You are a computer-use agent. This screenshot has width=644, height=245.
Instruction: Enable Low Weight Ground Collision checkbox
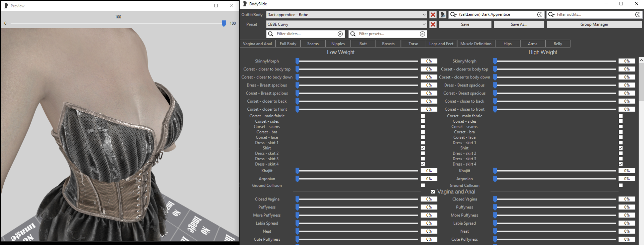click(x=423, y=185)
